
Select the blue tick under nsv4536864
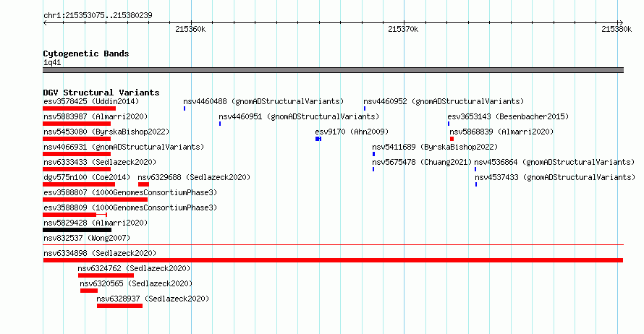[475, 169]
